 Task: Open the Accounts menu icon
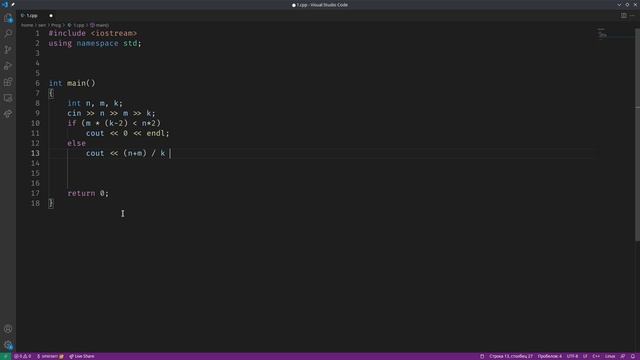tap(8, 329)
